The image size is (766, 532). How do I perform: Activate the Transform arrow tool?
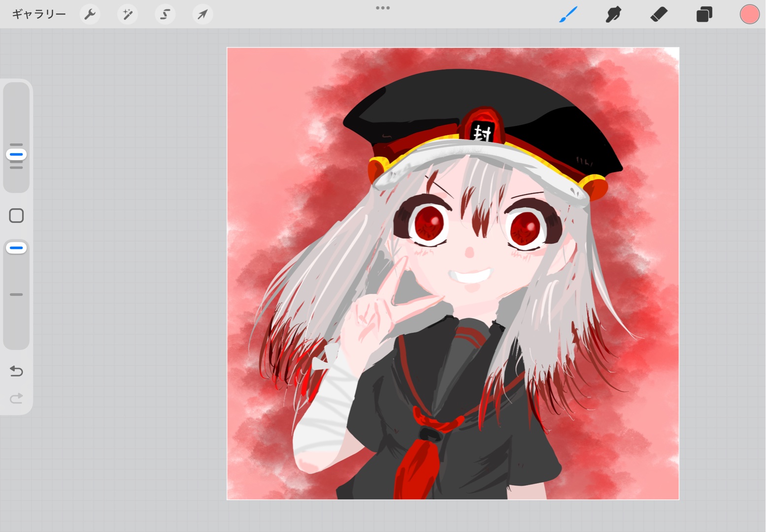202,14
